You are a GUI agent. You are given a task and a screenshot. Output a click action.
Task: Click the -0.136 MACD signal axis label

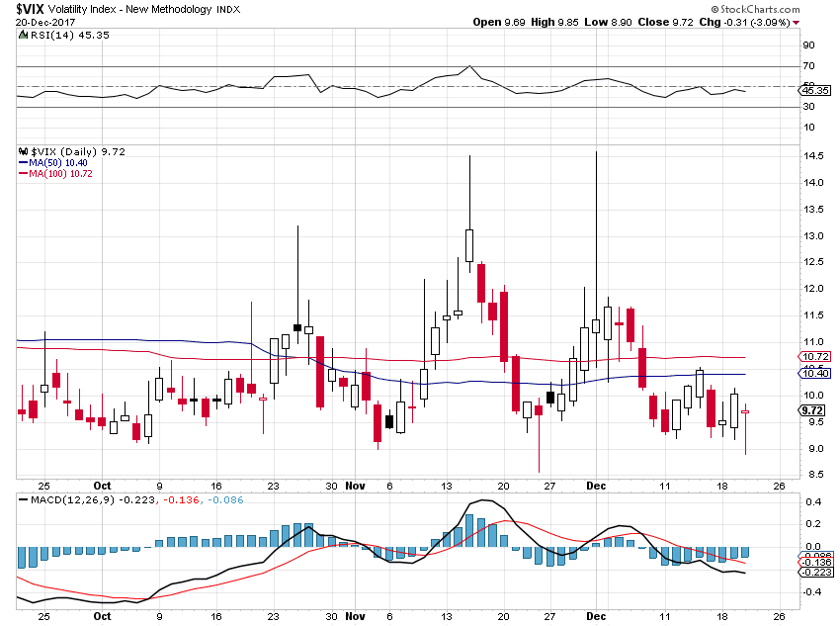coord(816,563)
